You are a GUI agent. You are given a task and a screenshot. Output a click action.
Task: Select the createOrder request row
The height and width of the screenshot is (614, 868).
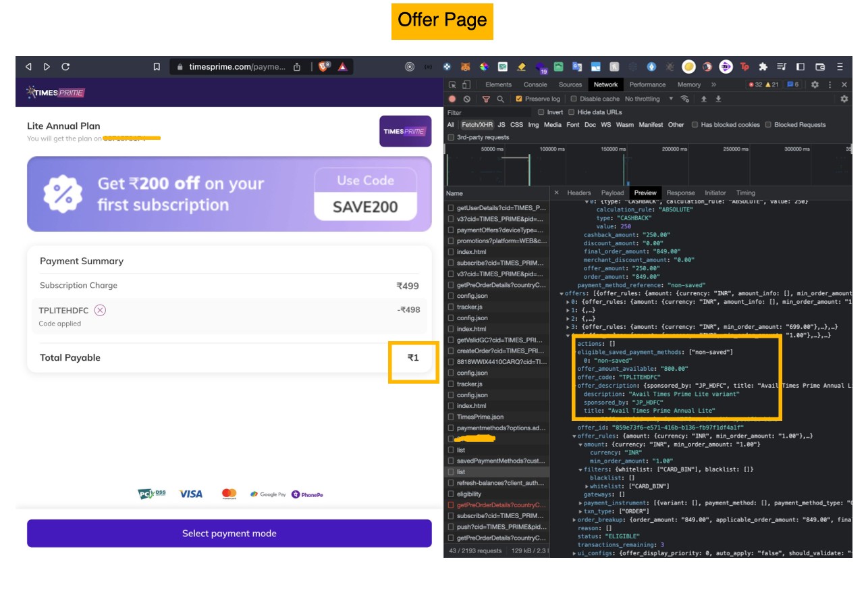tap(497, 351)
